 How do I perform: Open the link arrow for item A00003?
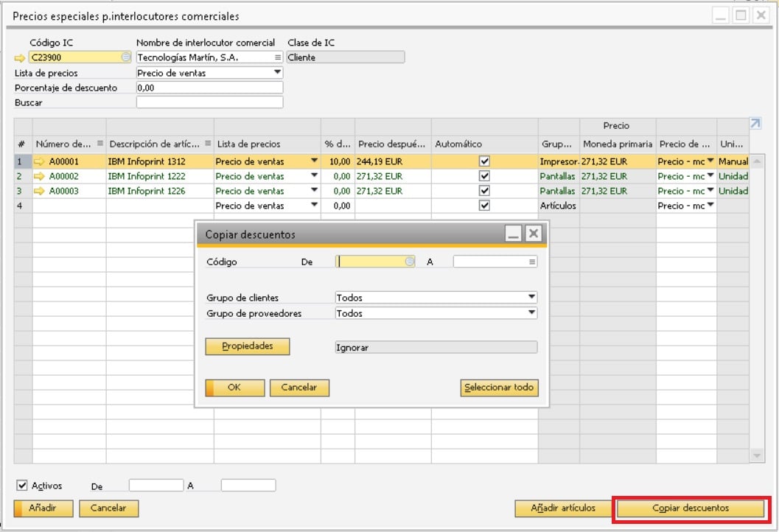click(39, 191)
